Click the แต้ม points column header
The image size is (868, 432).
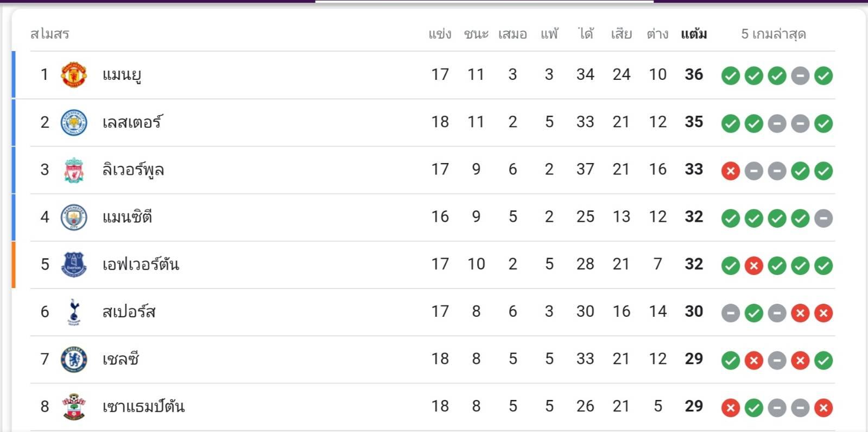694,34
